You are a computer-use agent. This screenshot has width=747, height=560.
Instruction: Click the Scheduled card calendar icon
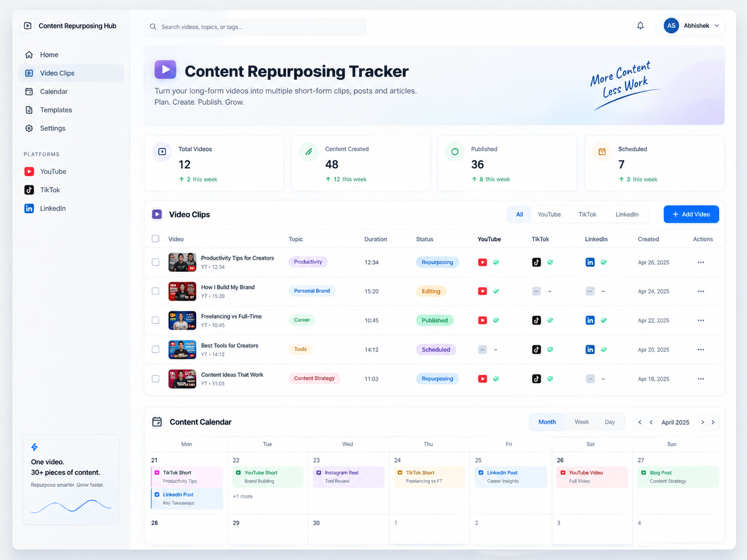tap(602, 152)
